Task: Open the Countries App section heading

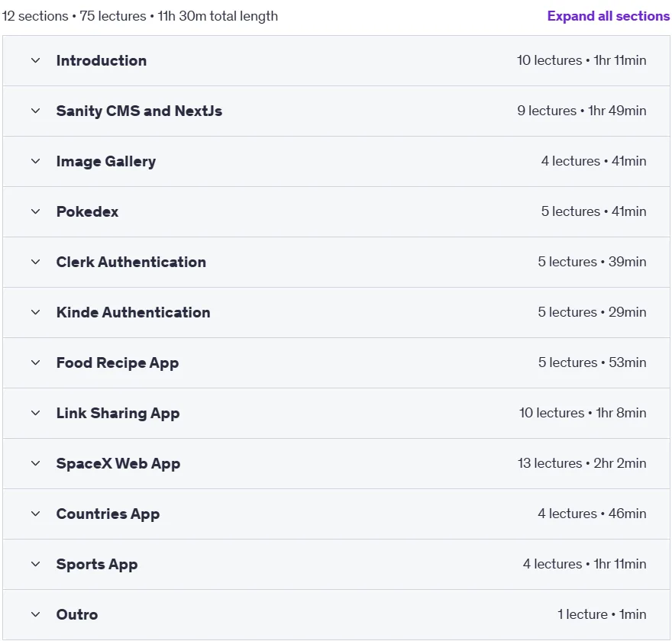Action: tap(108, 514)
